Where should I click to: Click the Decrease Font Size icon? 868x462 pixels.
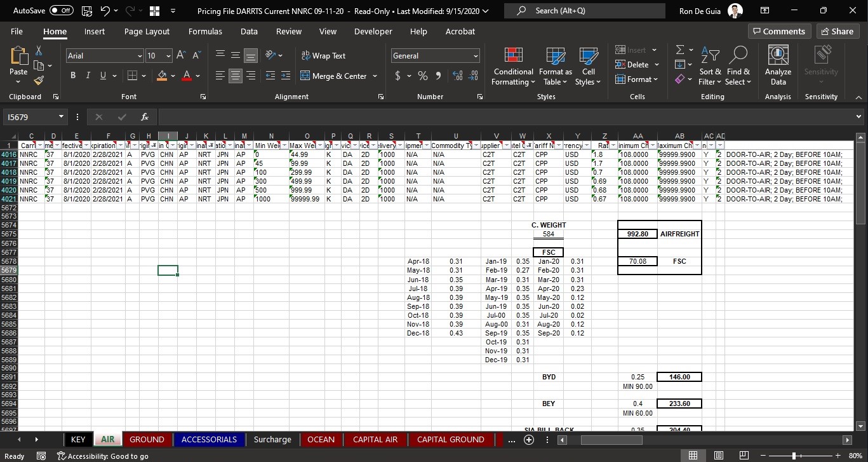(196, 56)
